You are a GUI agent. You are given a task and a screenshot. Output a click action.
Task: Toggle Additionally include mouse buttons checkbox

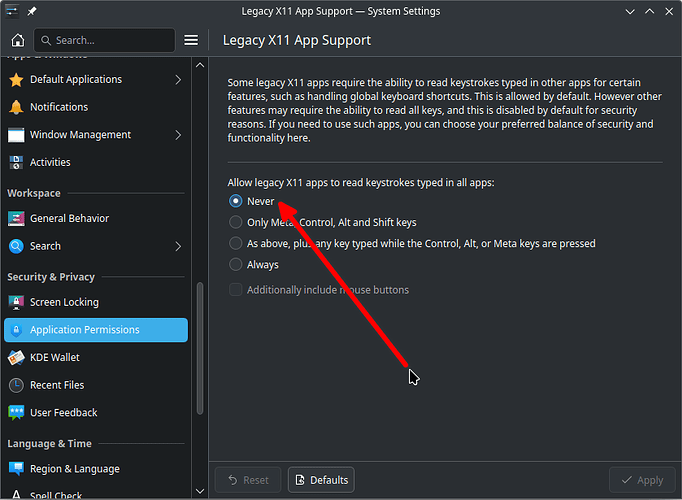pos(235,290)
